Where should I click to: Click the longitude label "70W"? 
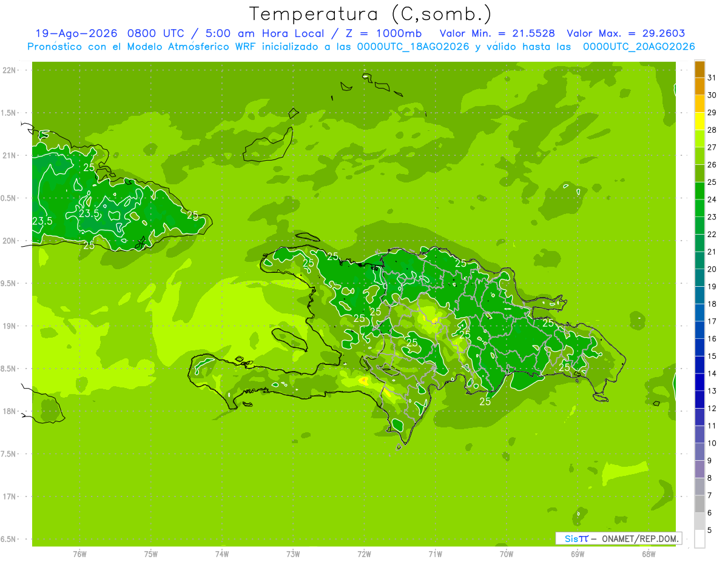pos(507,554)
